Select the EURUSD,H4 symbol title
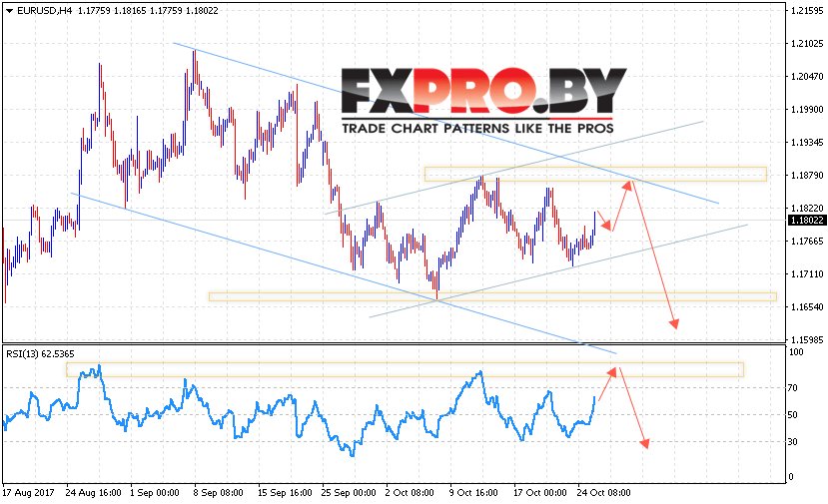Screen dimensions: 828x504 coord(44,11)
